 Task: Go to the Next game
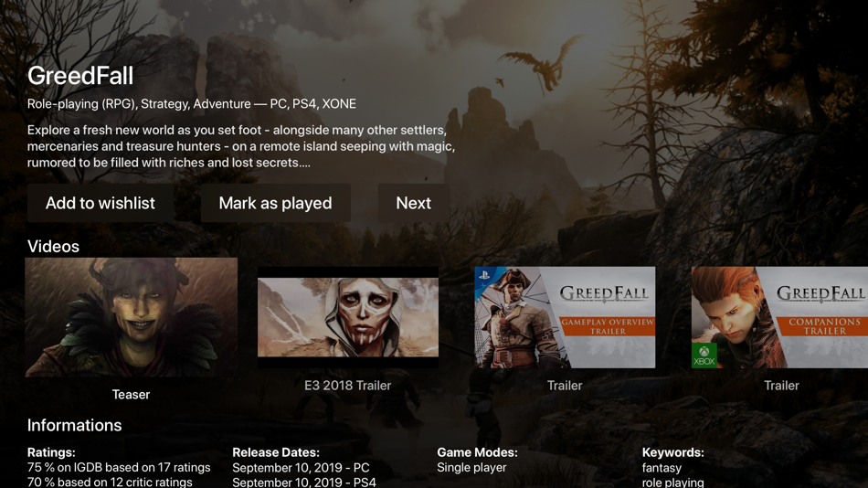pyautogui.click(x=414, y=203)
